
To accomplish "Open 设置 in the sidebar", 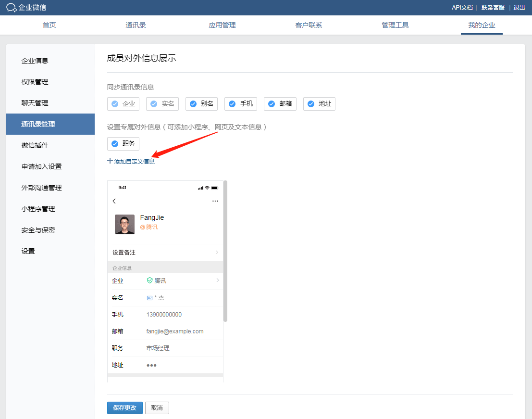I will coord(50,251).
